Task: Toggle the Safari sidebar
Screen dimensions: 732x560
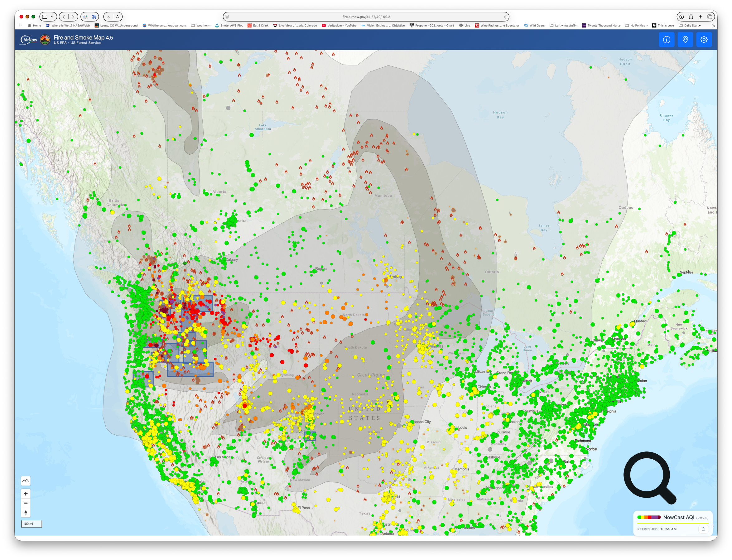Action: tap(45, 17)
